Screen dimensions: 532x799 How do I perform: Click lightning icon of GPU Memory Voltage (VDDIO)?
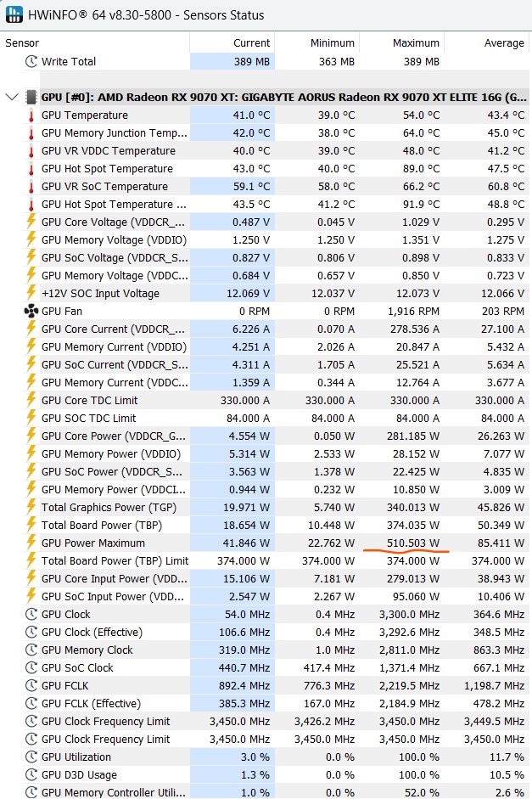31,239
